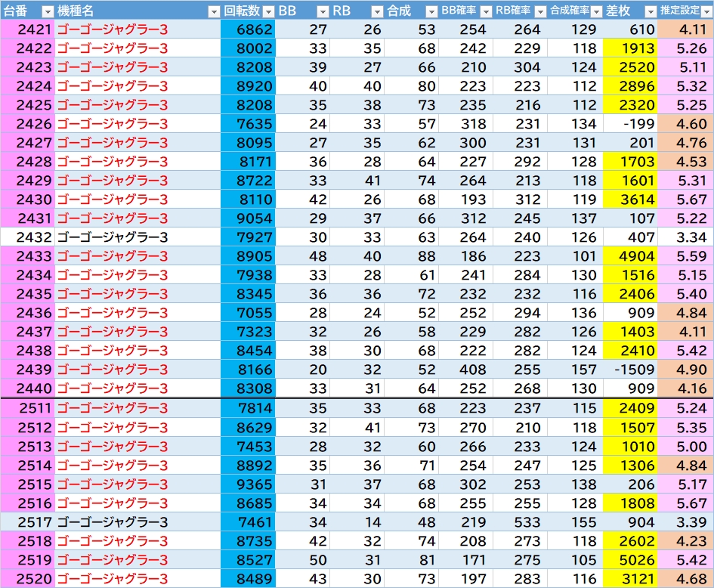Screen dimensions: 714x588
Task: Select the RB確率 cell showing 533
Action: pos(521,522)
